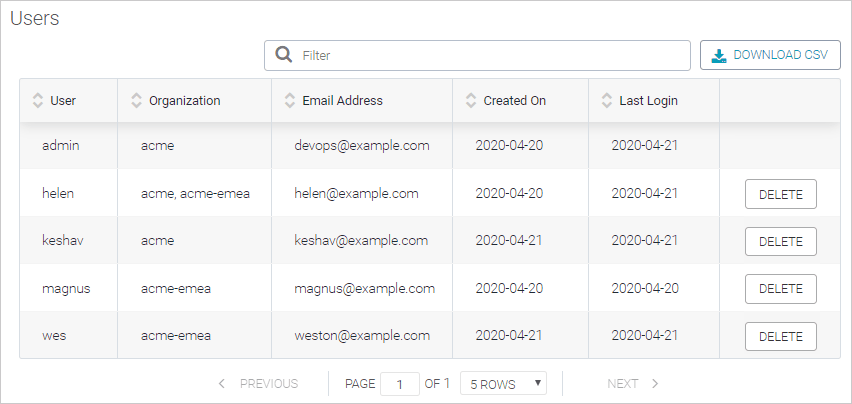Delete the user helen
Screen dimensions: 852x404
pos(780,194)
